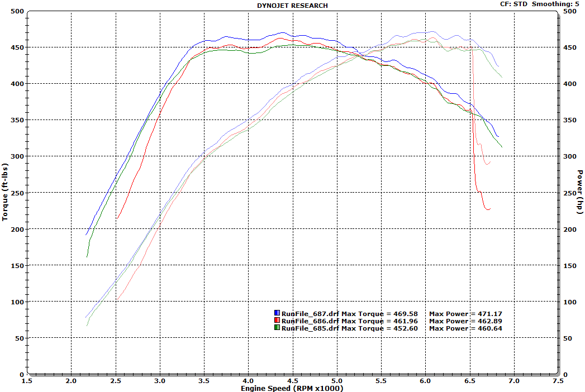
Task: Click the blue RunFile_687 legend swatch
Action: [277, 313]
